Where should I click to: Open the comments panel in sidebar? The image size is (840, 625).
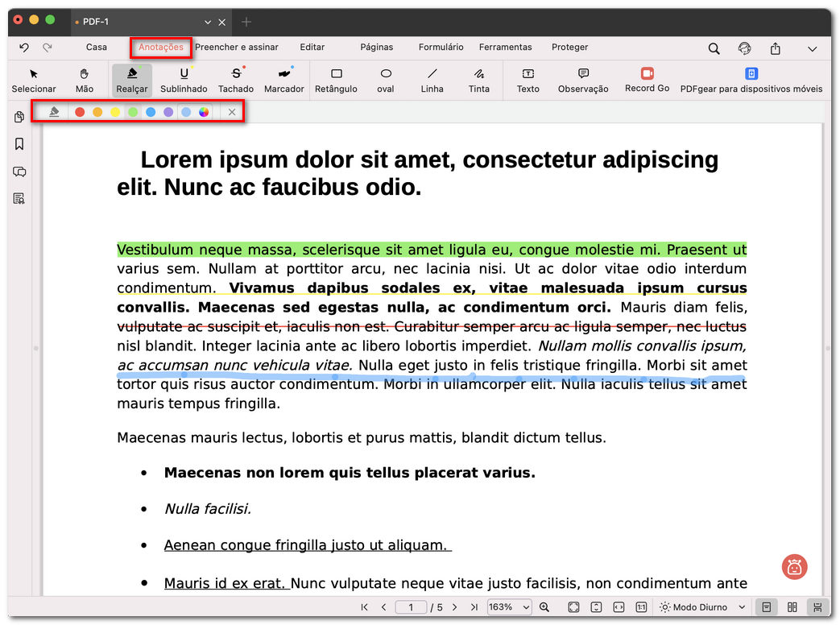[19, 172]
